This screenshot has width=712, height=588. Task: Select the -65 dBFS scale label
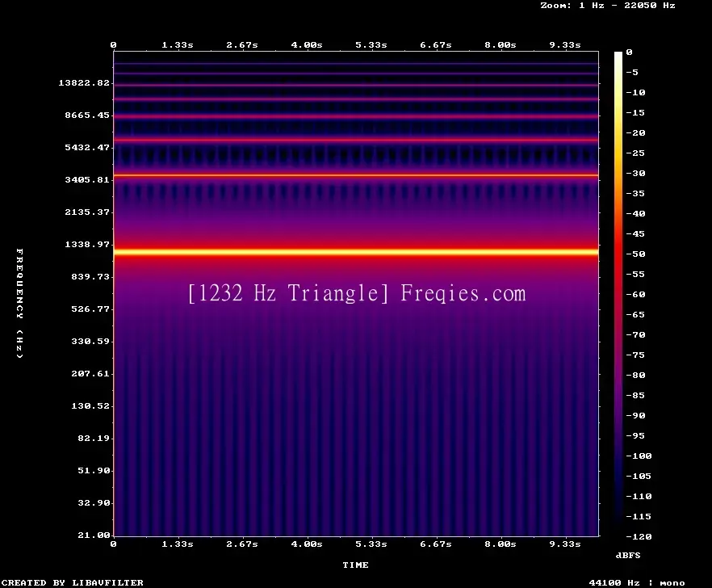coord(635,314)
